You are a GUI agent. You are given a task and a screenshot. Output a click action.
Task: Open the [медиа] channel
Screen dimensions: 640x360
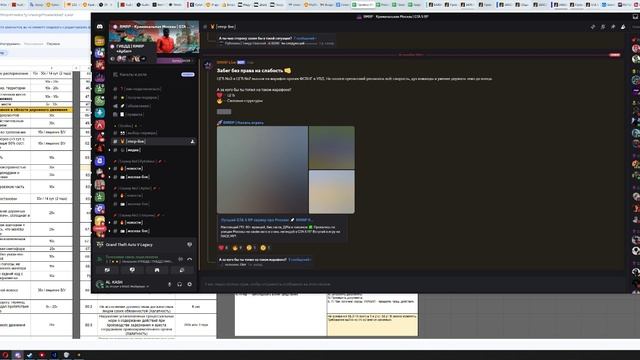[x=153, y=150]
